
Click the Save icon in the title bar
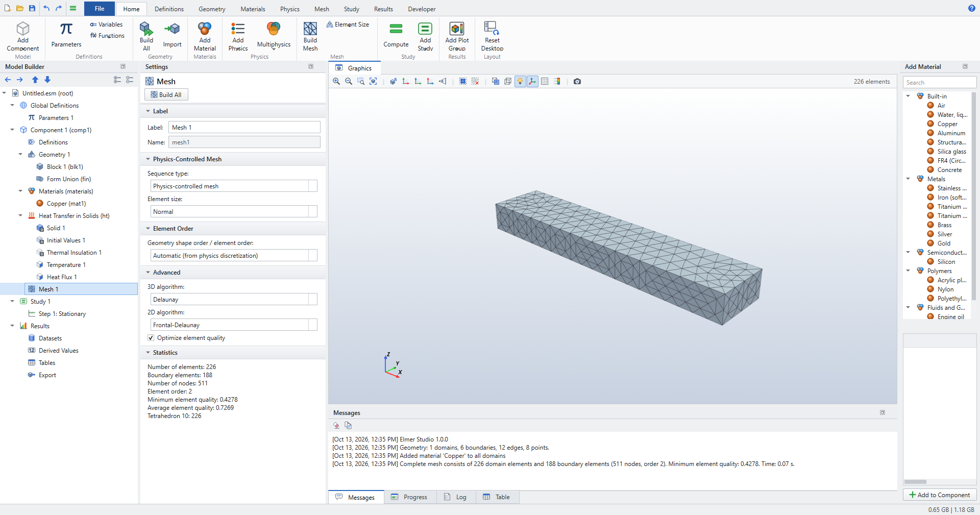[x=32, y=8]
